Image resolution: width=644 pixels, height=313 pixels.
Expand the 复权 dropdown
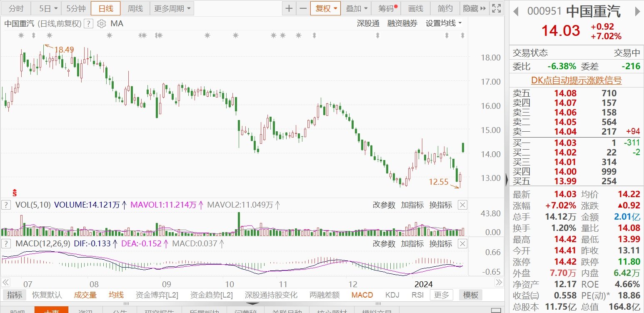pyautogui.click(x=325, y=8)
